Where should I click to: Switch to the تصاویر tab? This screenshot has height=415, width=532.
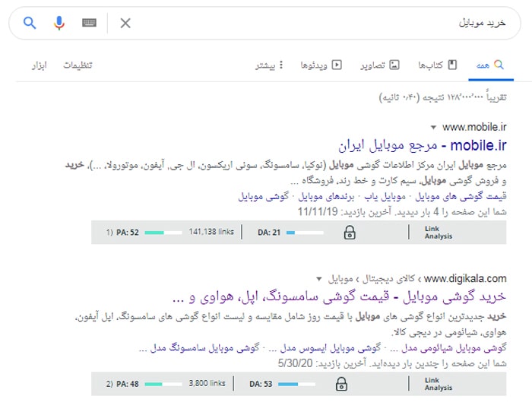[x=380, y=65]
